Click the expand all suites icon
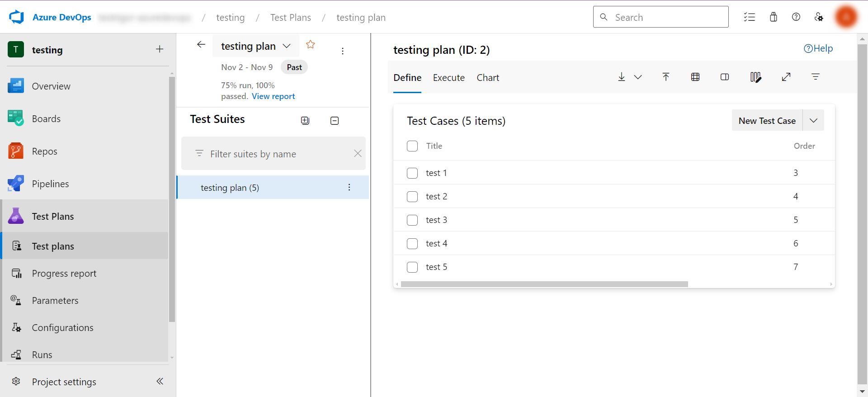Screen dimensions: 868x397 [305, 121]
